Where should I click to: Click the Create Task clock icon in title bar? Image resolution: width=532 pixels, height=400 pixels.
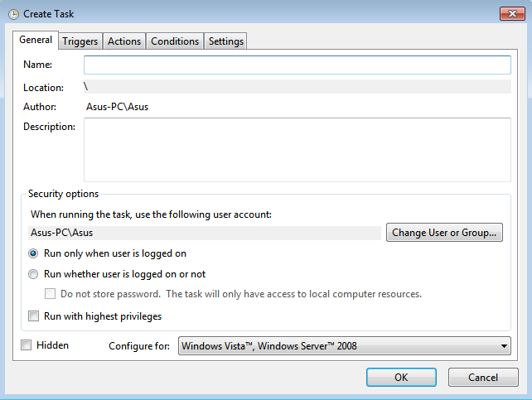(13, 14)
